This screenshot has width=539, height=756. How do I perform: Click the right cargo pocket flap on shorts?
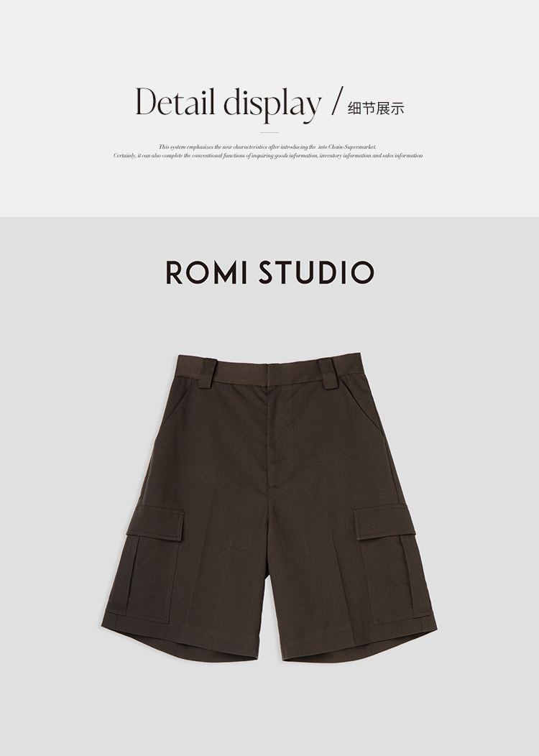(384, 522)
